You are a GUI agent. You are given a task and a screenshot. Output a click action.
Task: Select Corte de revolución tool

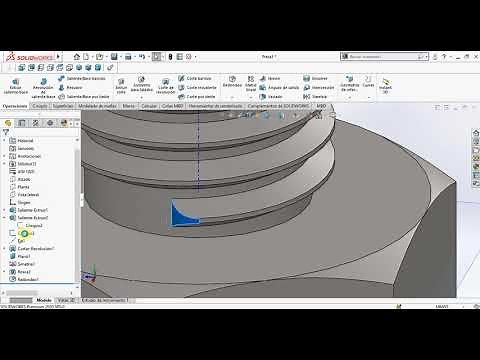click(x=165, y=86)
